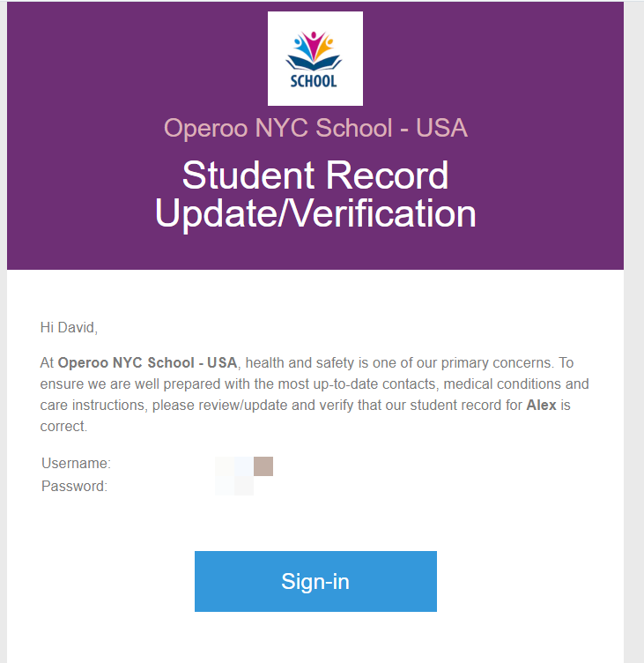This screenshot has height=663, width=644.
Task: Click the word SCHOOL in the logo
Action: click(314, 81)
